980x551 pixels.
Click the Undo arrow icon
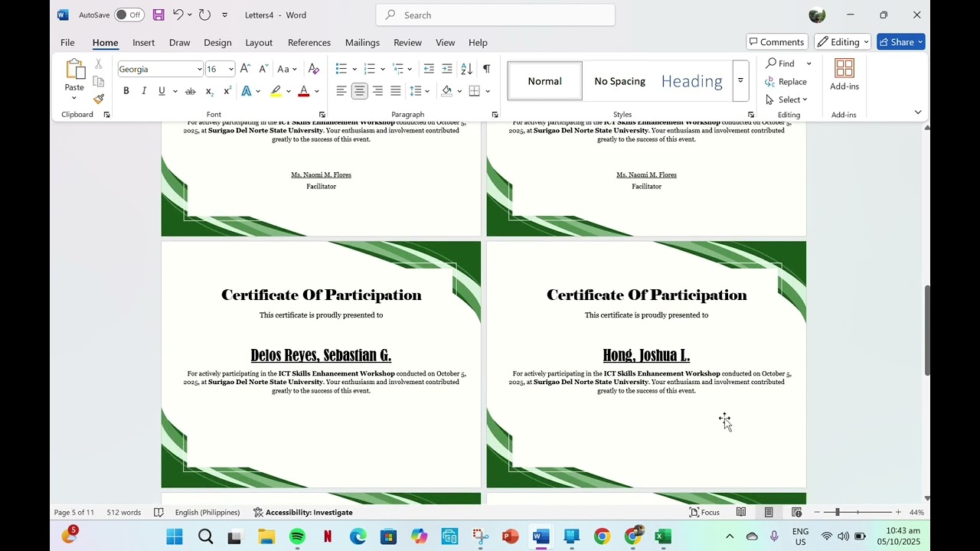coord(178,15)
